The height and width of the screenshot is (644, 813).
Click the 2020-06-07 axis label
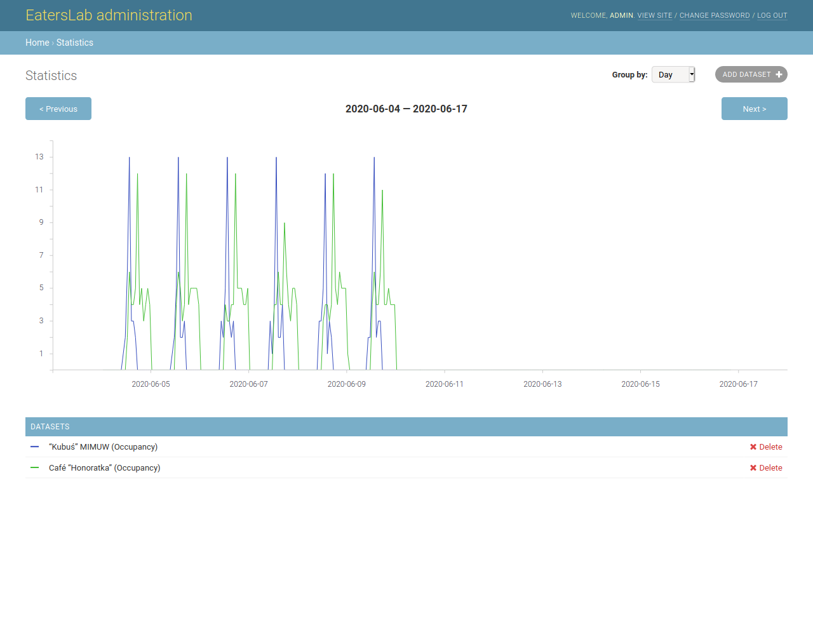248,384
